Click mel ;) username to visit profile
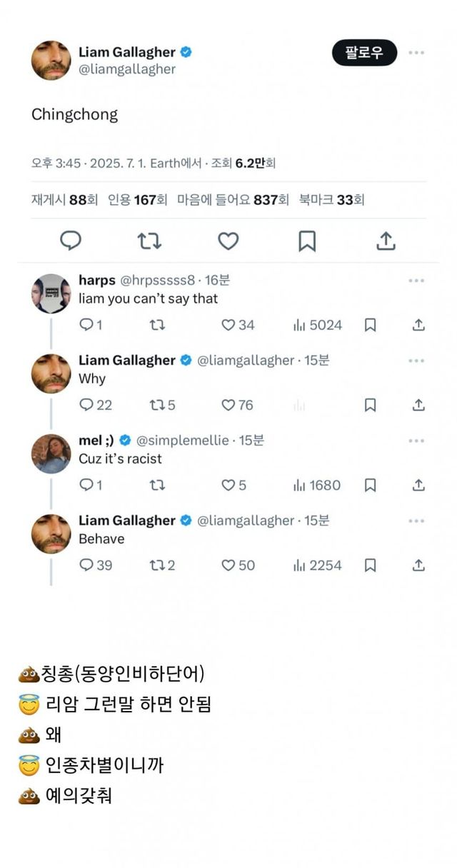 [x=96, y=440]
